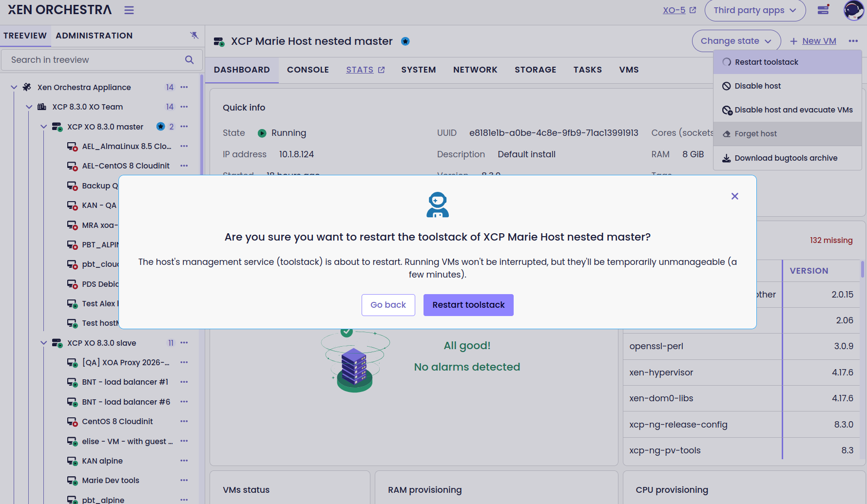The width and height of the screenshot is (867, 504).
Task: Open the tasks quick panel icon
Action: point(823,10)
